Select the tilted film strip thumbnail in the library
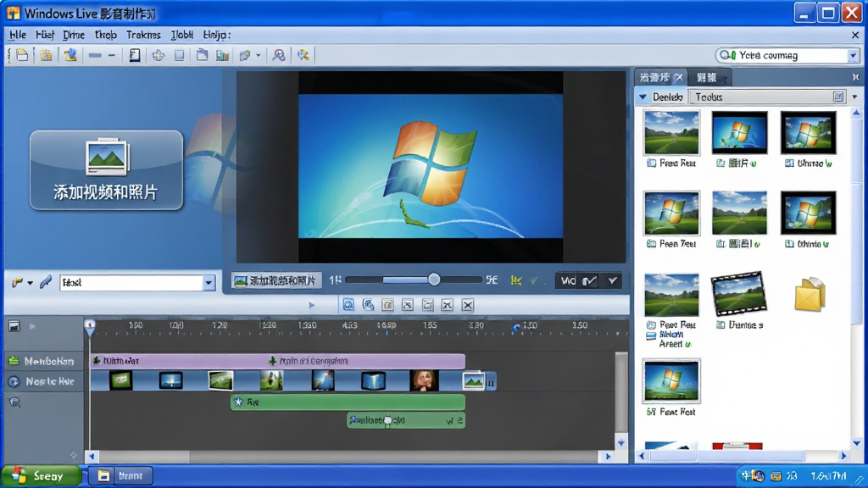Image resolution: width=868 pixels, height=488 pixels. point(738,293)
